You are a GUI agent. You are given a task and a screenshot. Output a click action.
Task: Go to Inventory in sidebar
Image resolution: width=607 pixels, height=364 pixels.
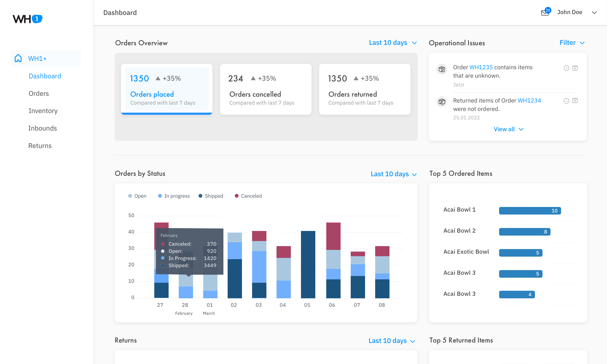coord(43,111)
